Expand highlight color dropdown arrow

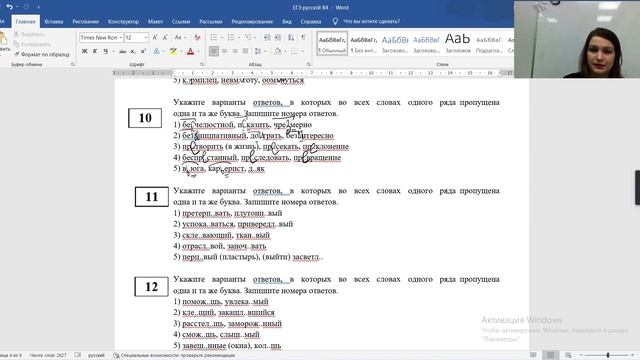(181, 51)
